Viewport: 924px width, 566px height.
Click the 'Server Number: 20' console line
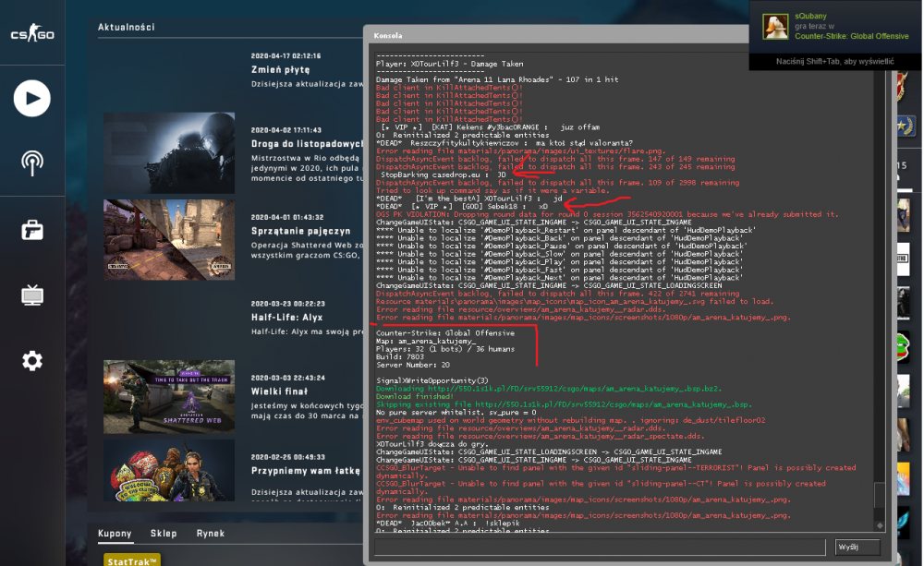[x=413, y=365]
